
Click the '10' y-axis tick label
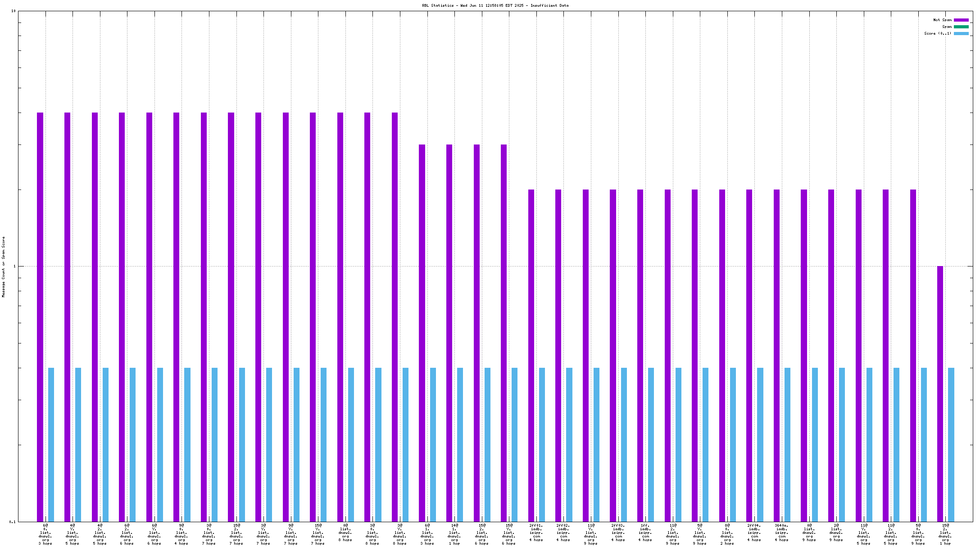pos(13,11)
